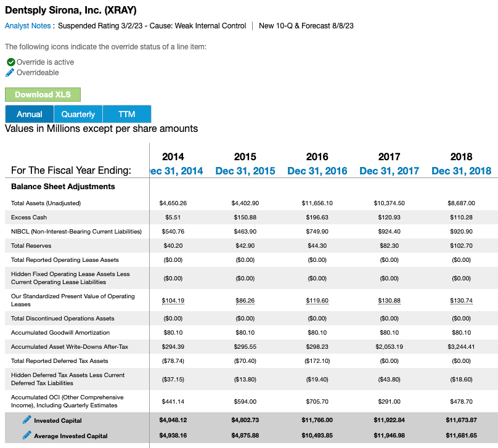Image resolution: width=498 pixels, height=448 pixels.
Task: Click the New 10-Q & Forecast 8/8/23 note
Action: click(x=306, y=26)
